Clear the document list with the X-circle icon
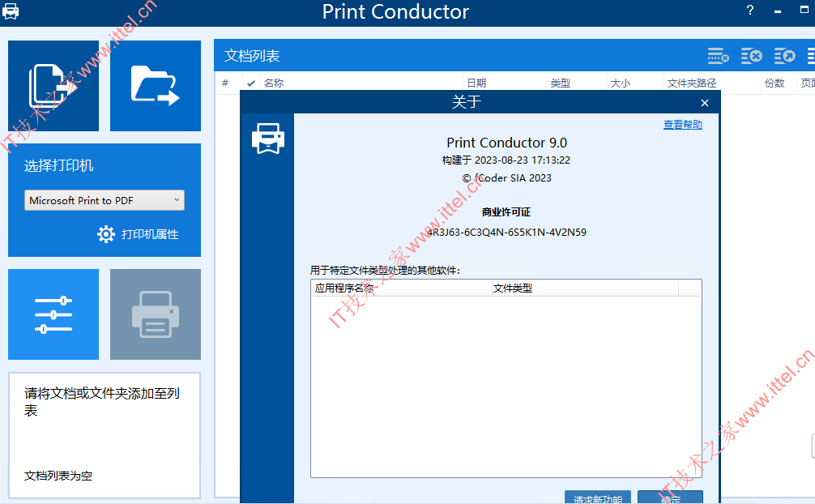 coord(752,56)
